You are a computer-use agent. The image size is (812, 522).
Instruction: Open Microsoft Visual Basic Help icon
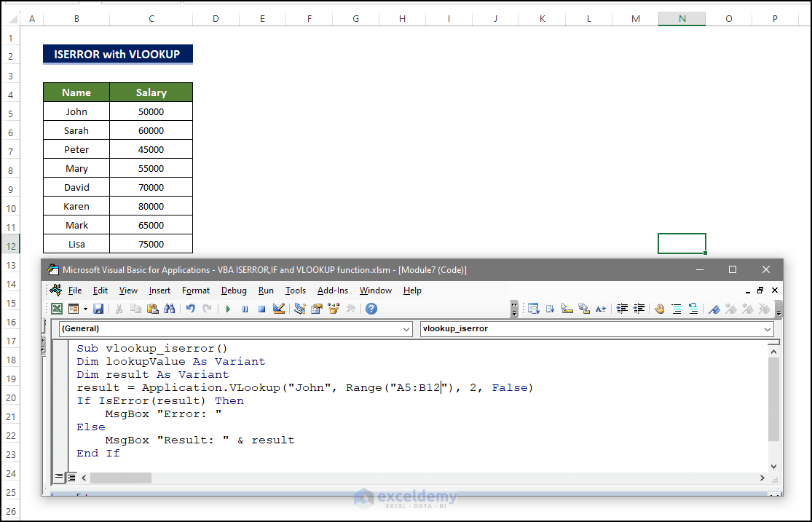[371, 309]
